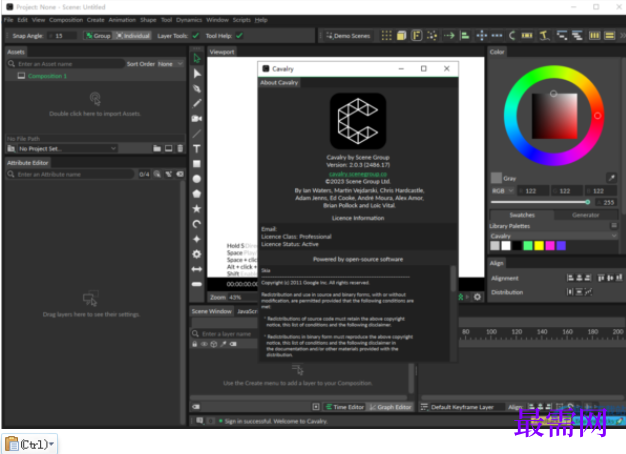Select the Text tool
The height and width of the screenshot is (454, 626).
(197, 149)
